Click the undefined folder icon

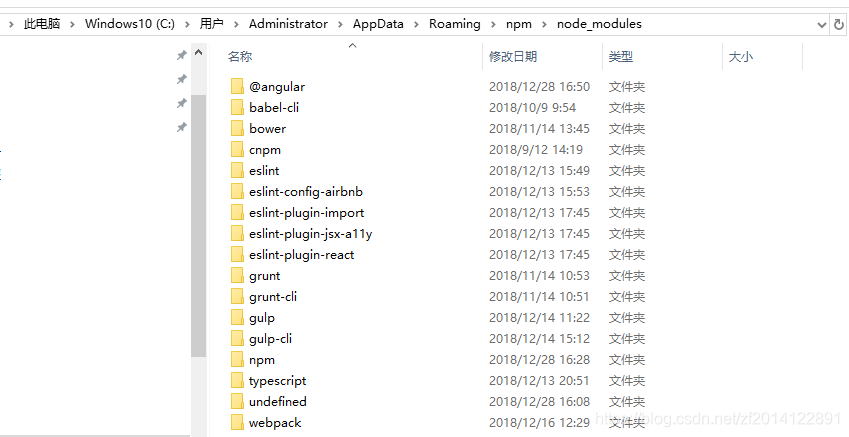pyautogui.click(x=237, y=402)
